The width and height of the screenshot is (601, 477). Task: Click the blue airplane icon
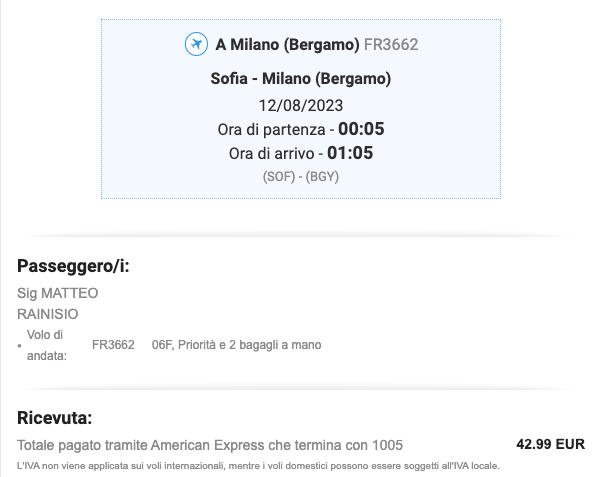pyautogui.click(x=196, y=44)
